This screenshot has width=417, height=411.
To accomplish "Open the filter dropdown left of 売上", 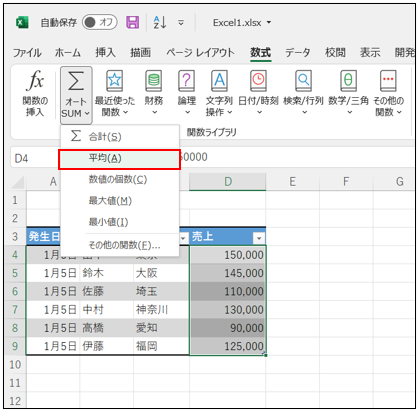I will [x=183, y=238].
